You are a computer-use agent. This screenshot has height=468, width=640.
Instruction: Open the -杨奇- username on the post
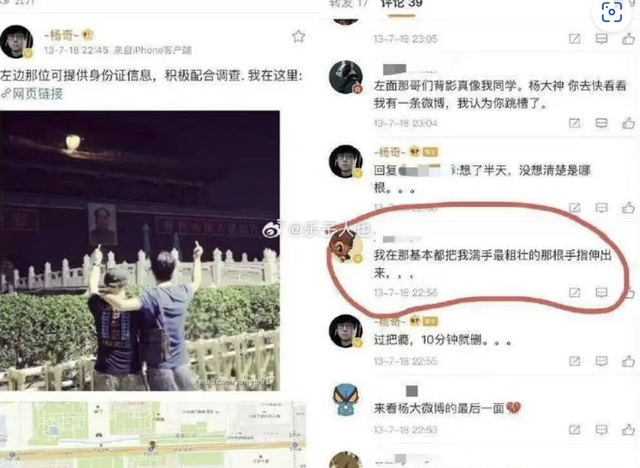(61, 35)
